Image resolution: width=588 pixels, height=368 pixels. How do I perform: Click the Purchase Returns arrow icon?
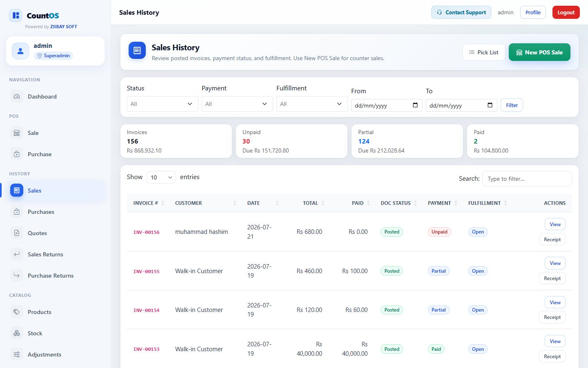pyautogui.click(x=17, y=276)
